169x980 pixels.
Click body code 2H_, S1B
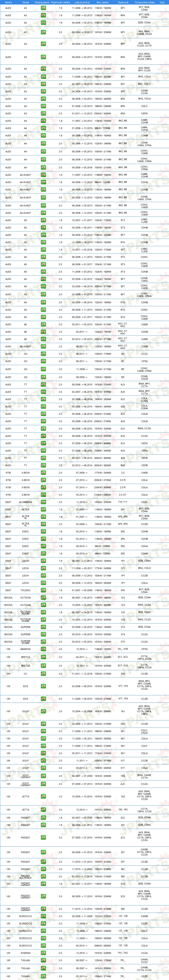point(123,649)
